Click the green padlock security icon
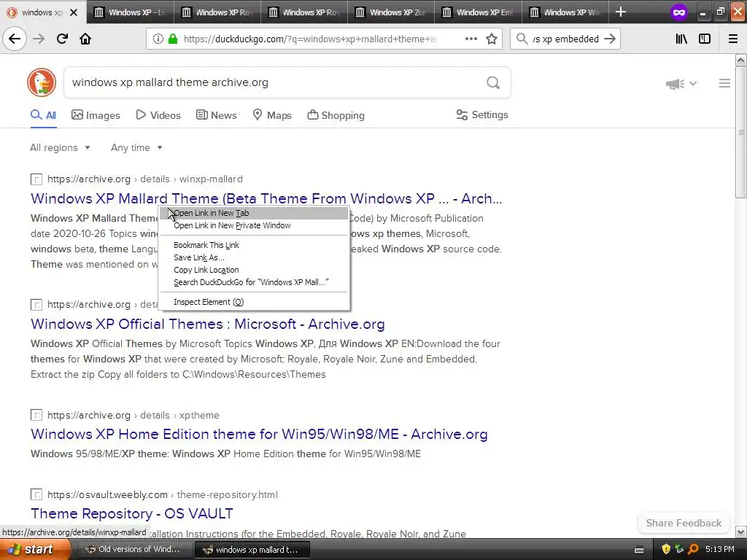This screenshot has height=560, width=747. (x=173, y=39)
